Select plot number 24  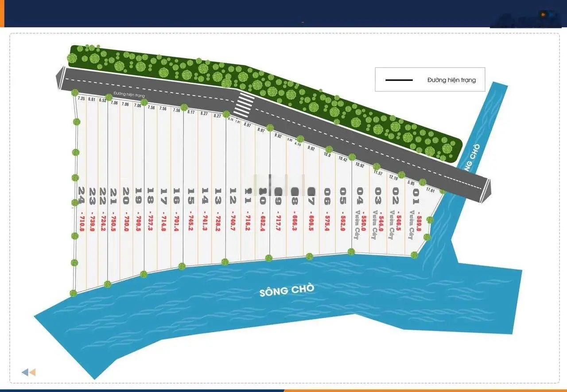pyautogui.click(x=81, y=194)
